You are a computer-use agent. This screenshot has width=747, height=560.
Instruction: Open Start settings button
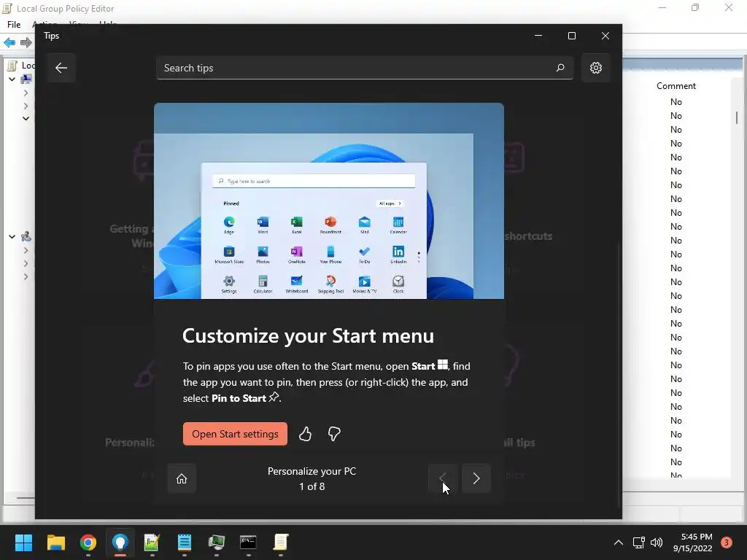[x=235, y=434]
